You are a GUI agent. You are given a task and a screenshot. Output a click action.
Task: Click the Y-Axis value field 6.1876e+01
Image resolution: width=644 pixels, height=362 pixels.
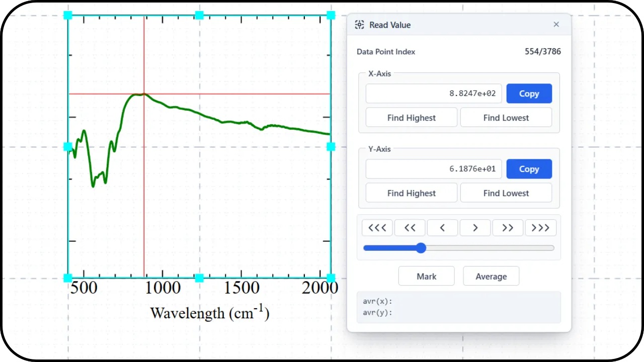pos(434,169)
